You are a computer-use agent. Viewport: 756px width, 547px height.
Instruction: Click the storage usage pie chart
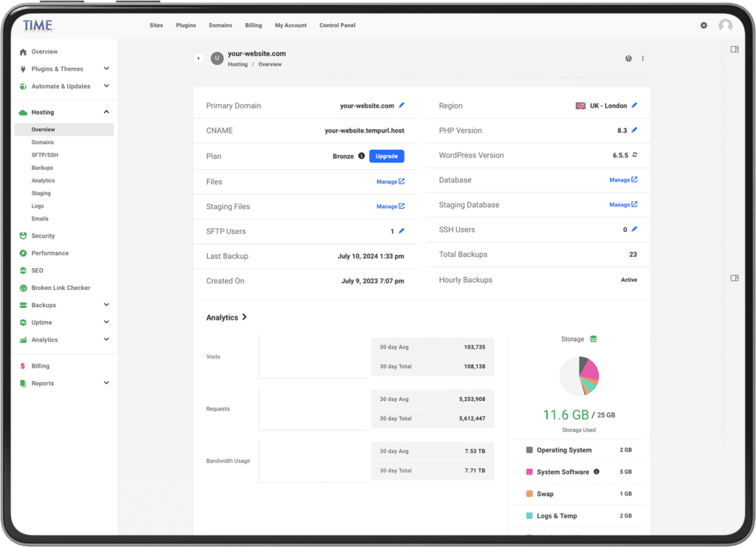pyautogui.click(x=580, y=376)
